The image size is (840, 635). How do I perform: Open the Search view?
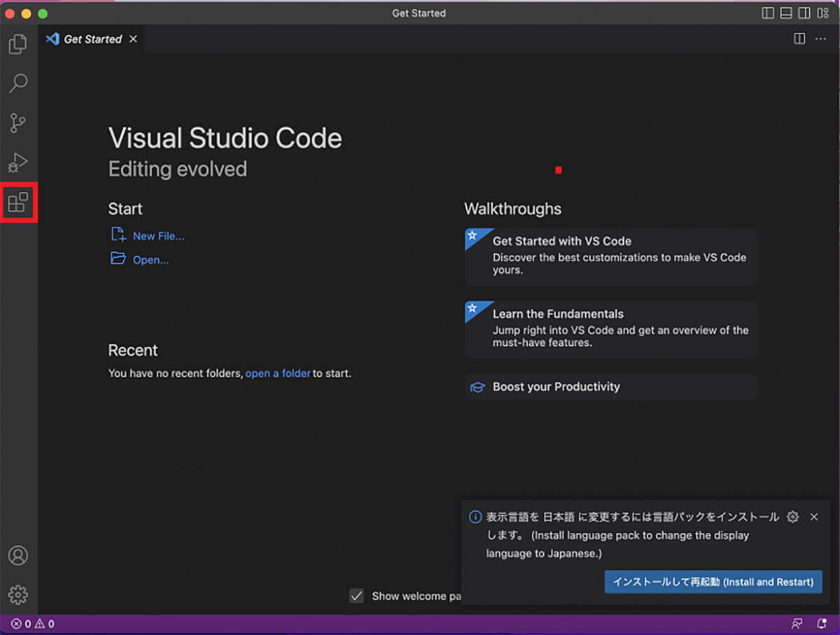[x=18, y=83]
